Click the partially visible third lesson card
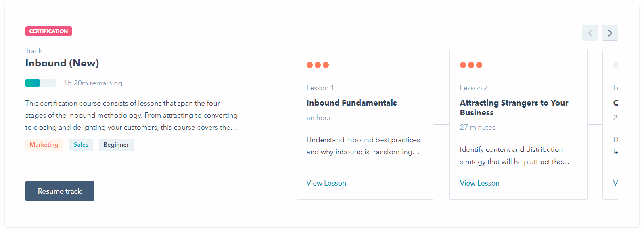The image size is (644, 234). (x=611, y=124)
